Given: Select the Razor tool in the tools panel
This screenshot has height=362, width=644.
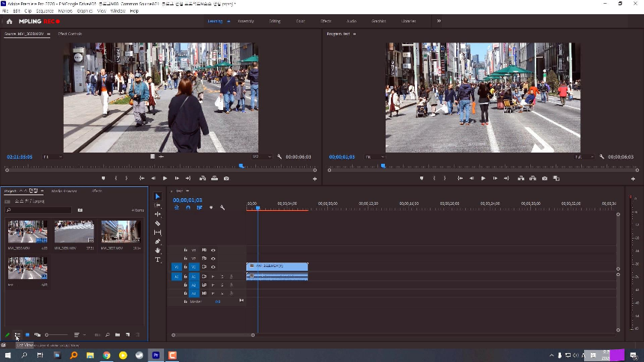Looking at the screenshot, I should (157, 224).
